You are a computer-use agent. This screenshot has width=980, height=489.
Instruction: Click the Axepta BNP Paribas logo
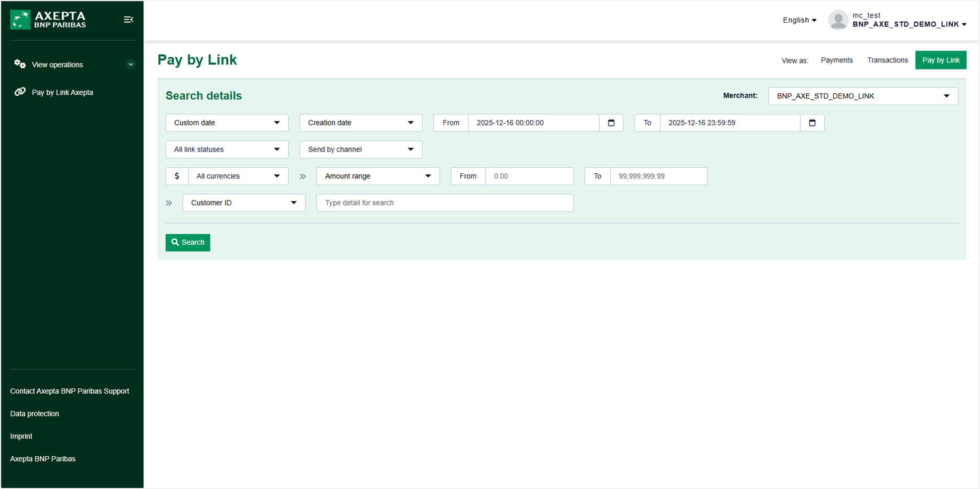(x=48, y=20)
